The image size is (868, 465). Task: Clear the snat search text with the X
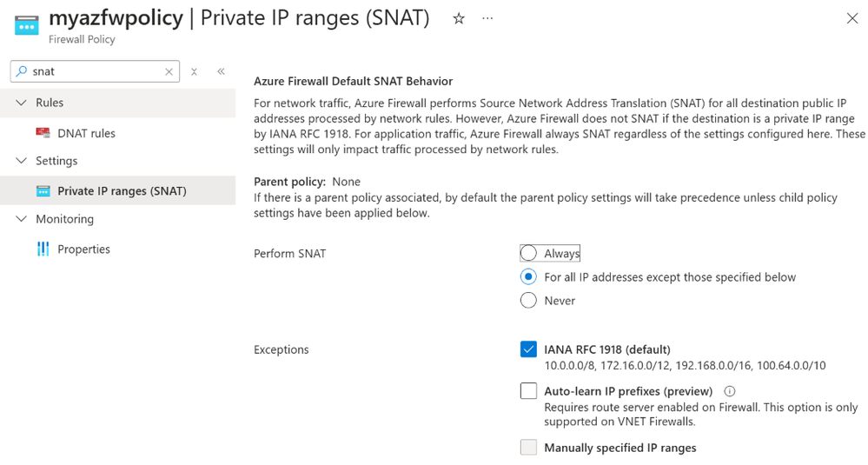pos(169,71)
